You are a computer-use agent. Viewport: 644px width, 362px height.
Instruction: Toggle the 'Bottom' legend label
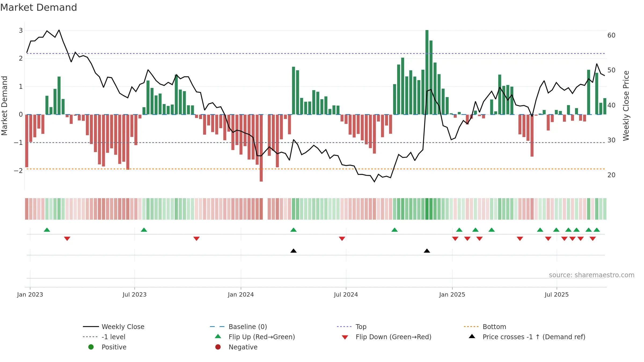click(494, 327)
